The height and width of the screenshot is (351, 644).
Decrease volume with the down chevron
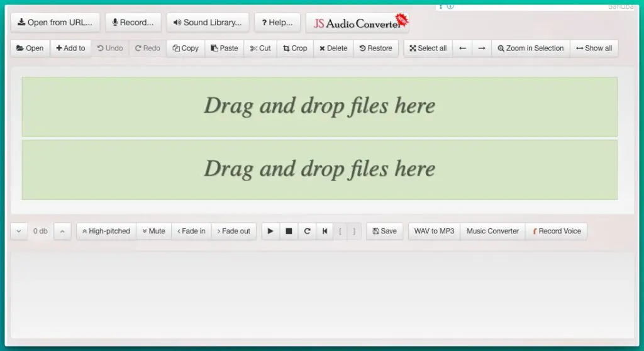pyautogui.click(x=19, y=231)
